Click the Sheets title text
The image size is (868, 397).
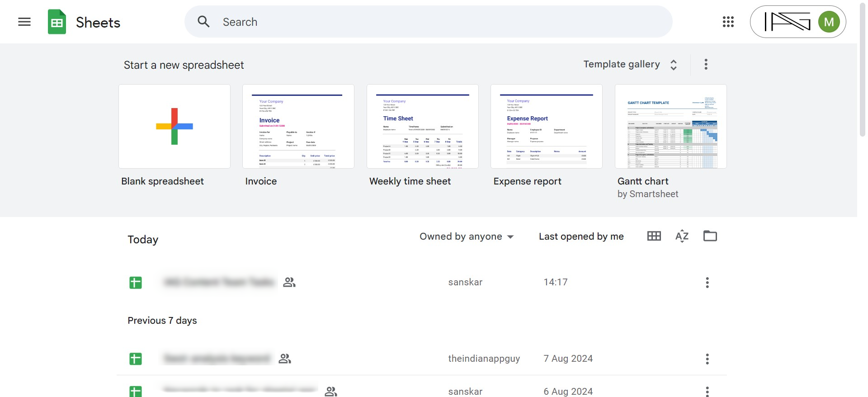coord(98,23)
